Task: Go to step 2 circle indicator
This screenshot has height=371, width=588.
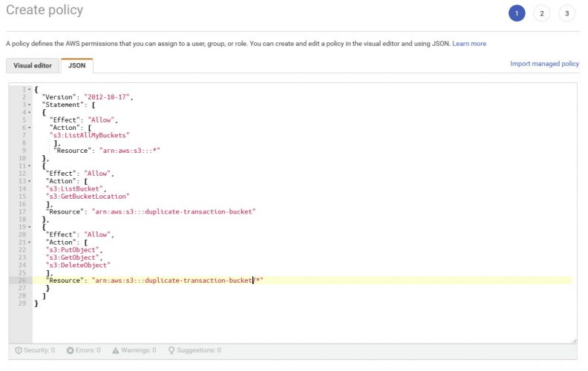Action: pyautogui.click(x=542, y=13)
